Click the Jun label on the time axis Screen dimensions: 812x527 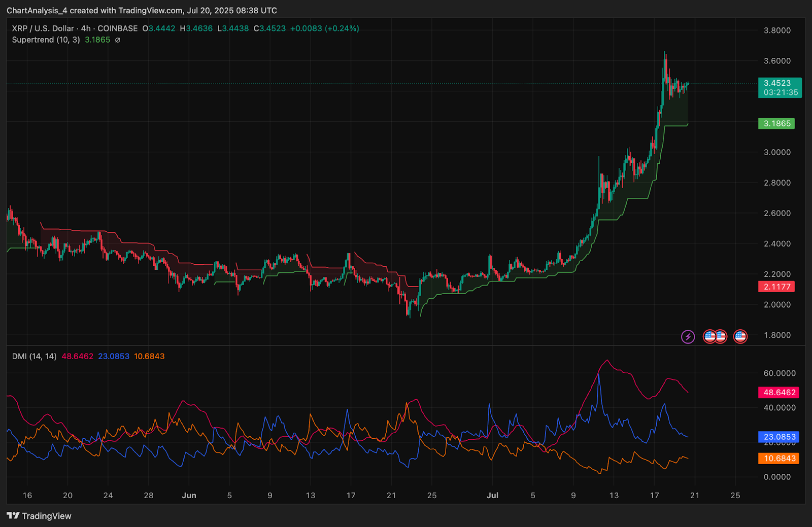click(x=189, y=495)
